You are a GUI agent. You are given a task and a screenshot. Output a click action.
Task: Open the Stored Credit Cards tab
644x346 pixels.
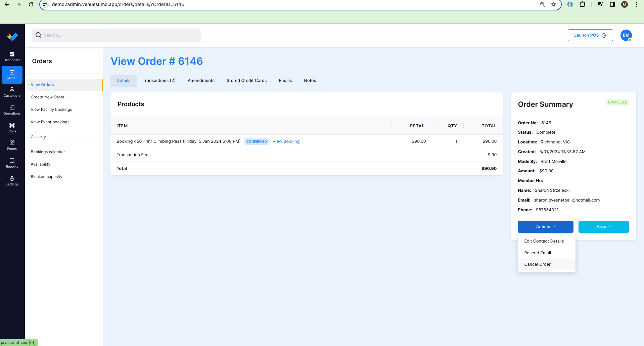tap(246, 81)
